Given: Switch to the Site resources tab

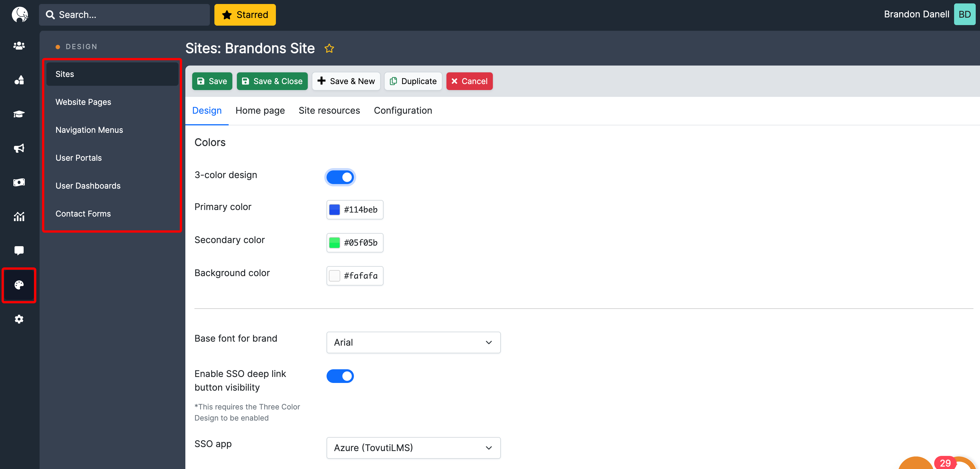Looking at the screenshot, I should pos(329,110).
